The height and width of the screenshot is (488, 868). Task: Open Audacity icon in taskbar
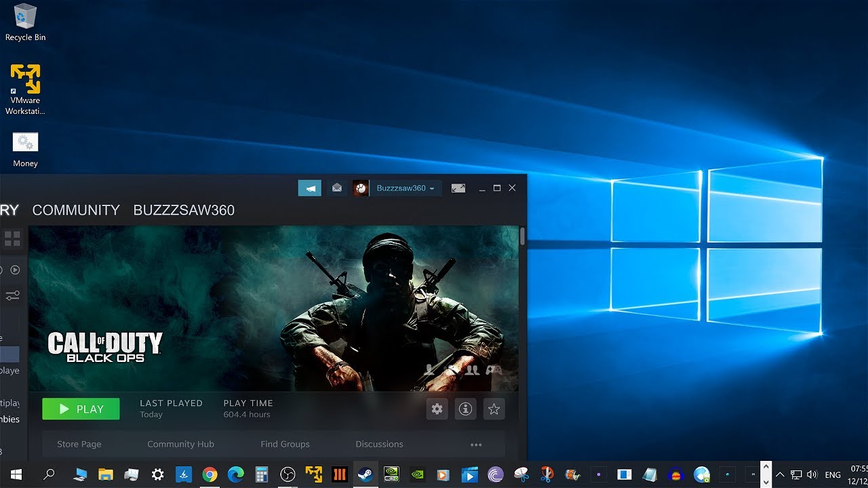[675, 474]
